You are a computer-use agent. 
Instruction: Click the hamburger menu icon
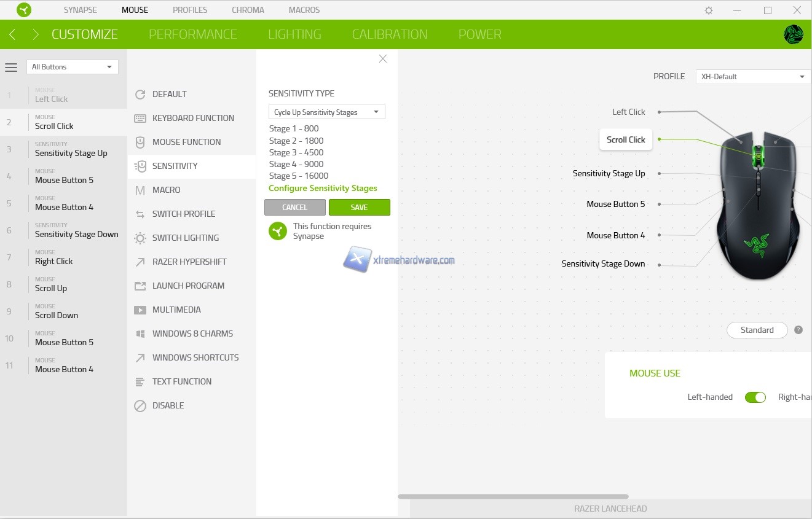(x=11, y=68)
